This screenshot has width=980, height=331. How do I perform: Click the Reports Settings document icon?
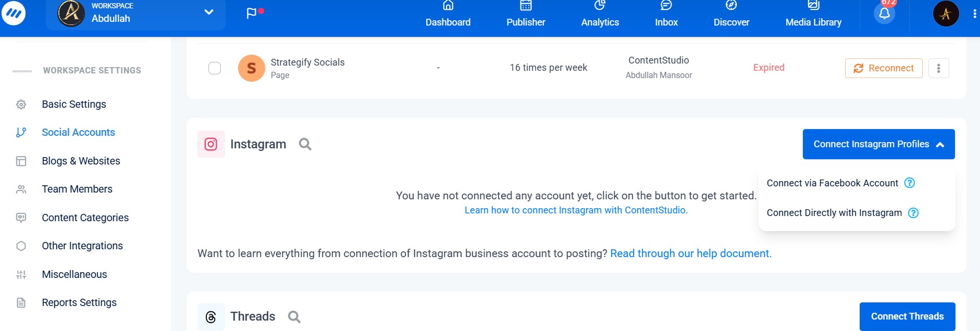point(21,302)
